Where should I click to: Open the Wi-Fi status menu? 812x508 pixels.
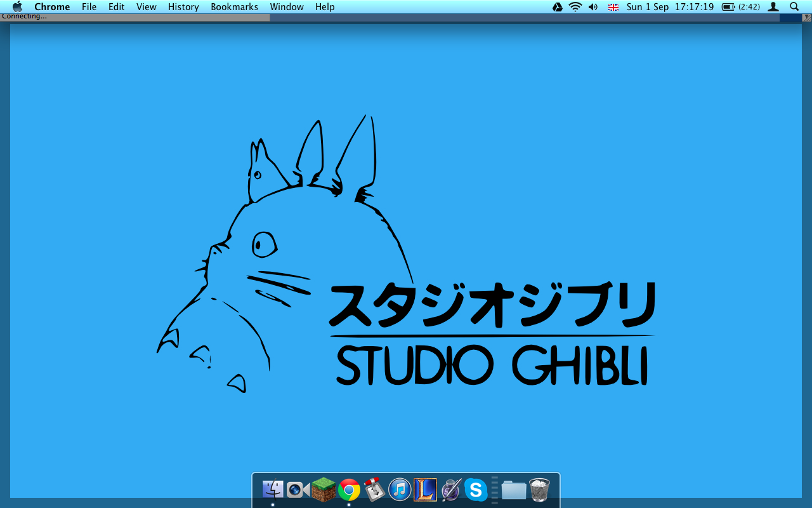pyautogui.click(x=575, y=7)
